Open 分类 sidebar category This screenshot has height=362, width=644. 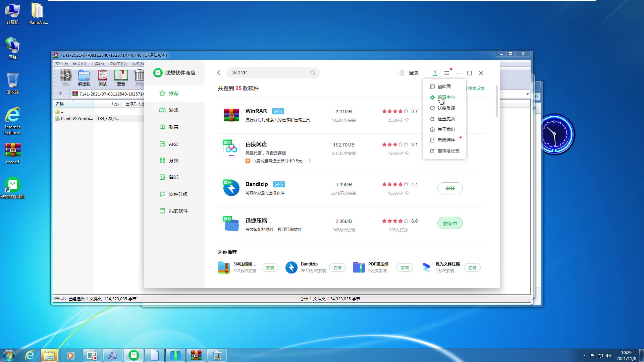174,161
